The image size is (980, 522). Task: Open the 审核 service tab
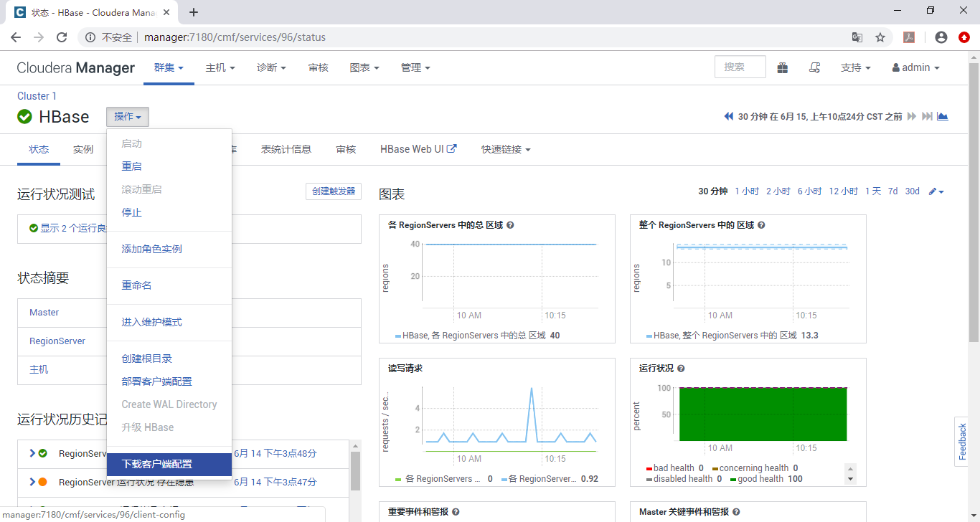click(346, 149)
